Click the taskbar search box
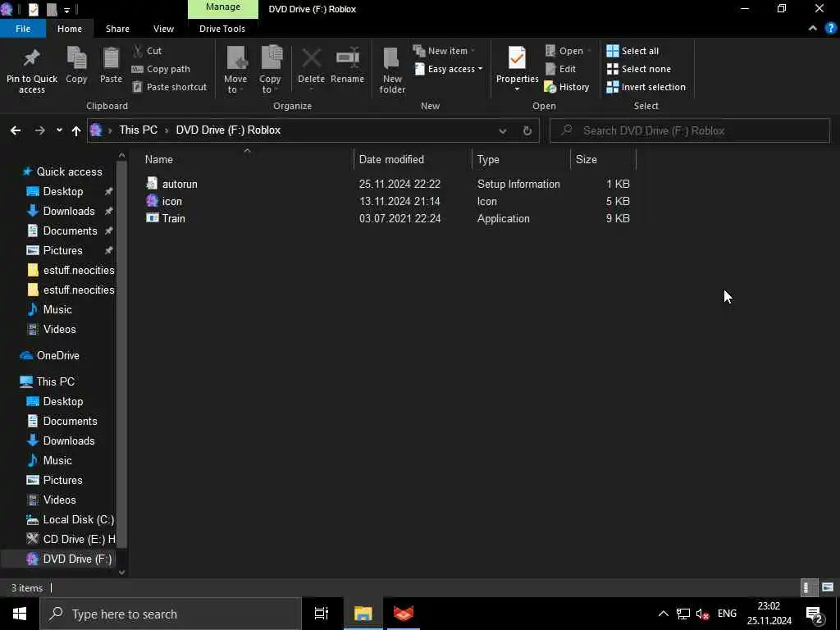Screen dimensions: 840x630 point(171,614)
